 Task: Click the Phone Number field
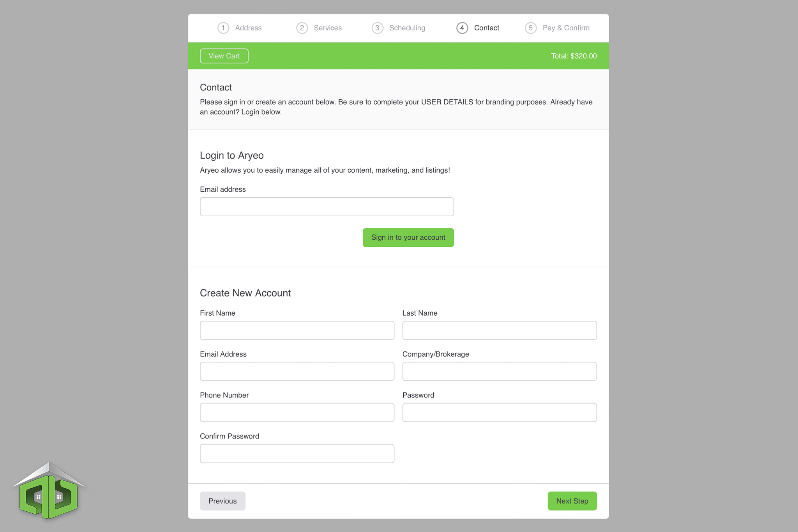(x=297, y=412)
